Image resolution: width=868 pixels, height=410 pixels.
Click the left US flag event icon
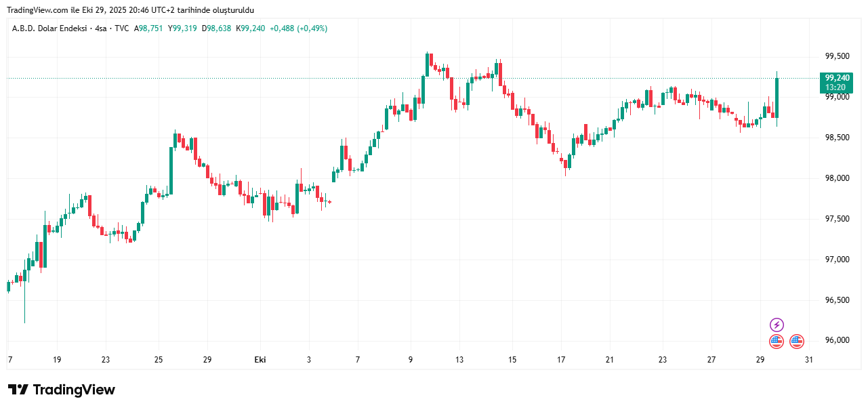point(777,342)
